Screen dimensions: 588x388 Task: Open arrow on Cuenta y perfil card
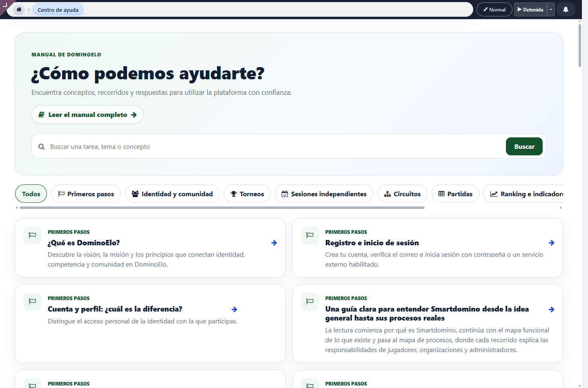[x=234, y=310]
